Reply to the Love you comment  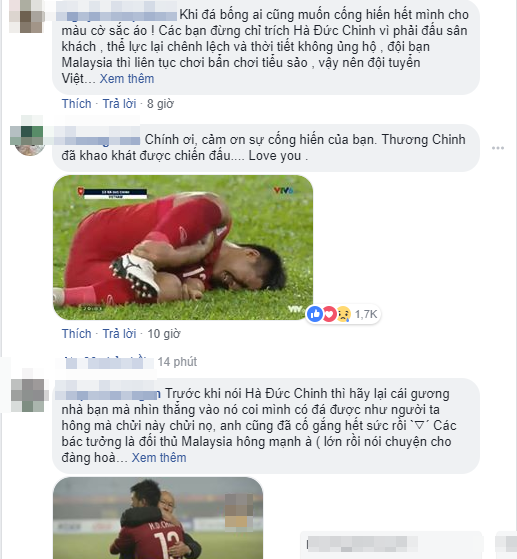119,334
